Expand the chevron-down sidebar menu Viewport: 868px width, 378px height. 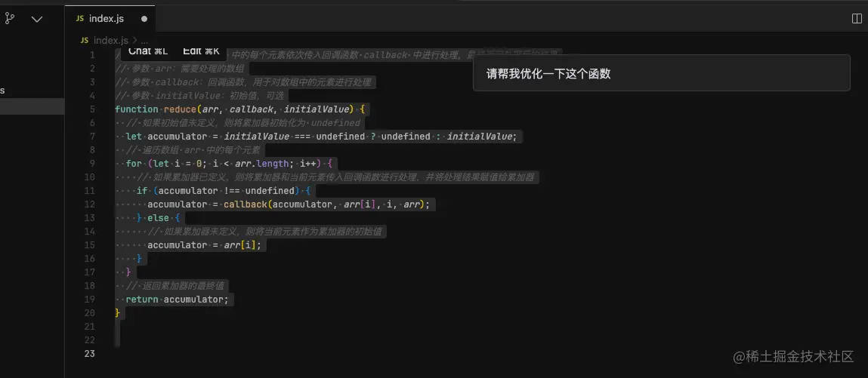(x=37, y=19)
